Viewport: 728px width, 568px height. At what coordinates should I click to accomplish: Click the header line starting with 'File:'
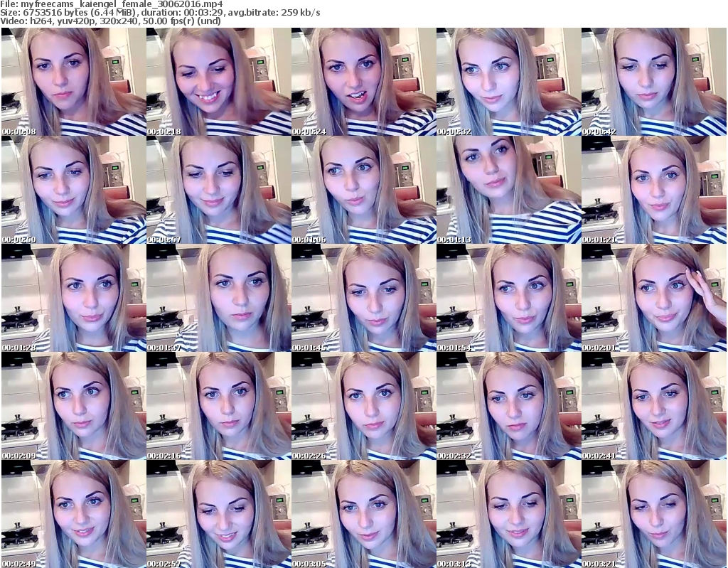click(112, 4)
